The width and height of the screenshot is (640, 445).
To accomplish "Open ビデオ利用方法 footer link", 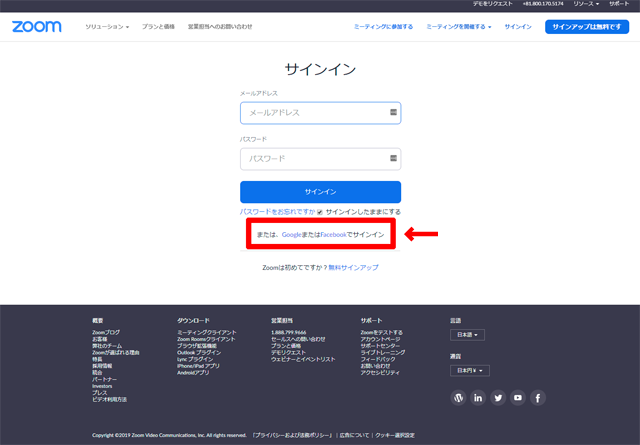I will coord(109,399).
